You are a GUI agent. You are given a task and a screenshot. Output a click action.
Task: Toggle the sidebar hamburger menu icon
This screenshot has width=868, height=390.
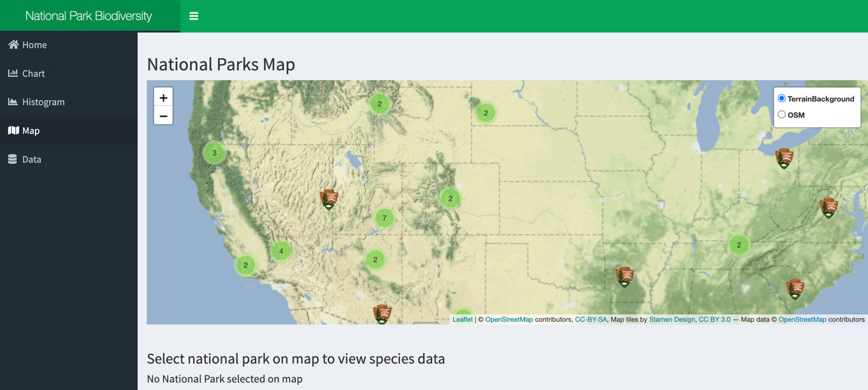click(x=194, y=17)
